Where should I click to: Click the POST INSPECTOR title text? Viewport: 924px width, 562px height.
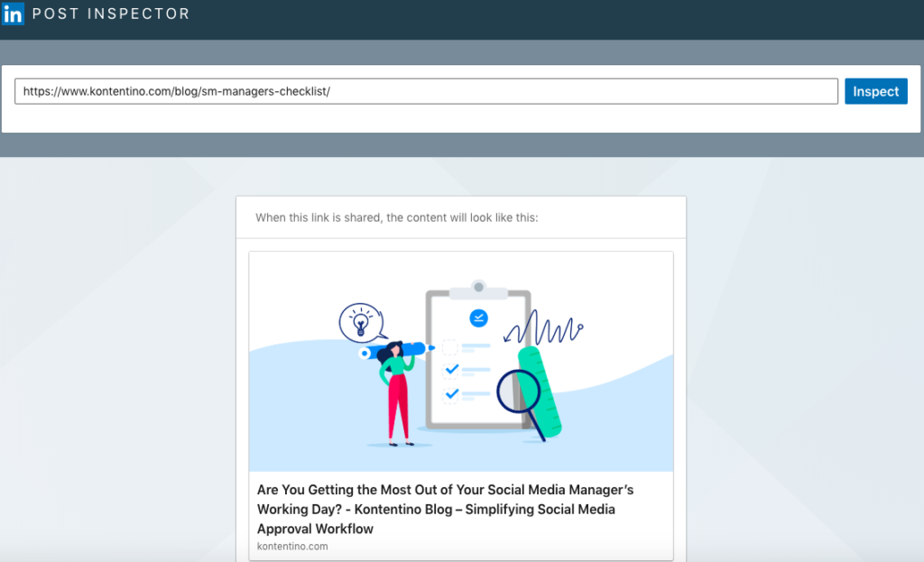click(111, 14)
